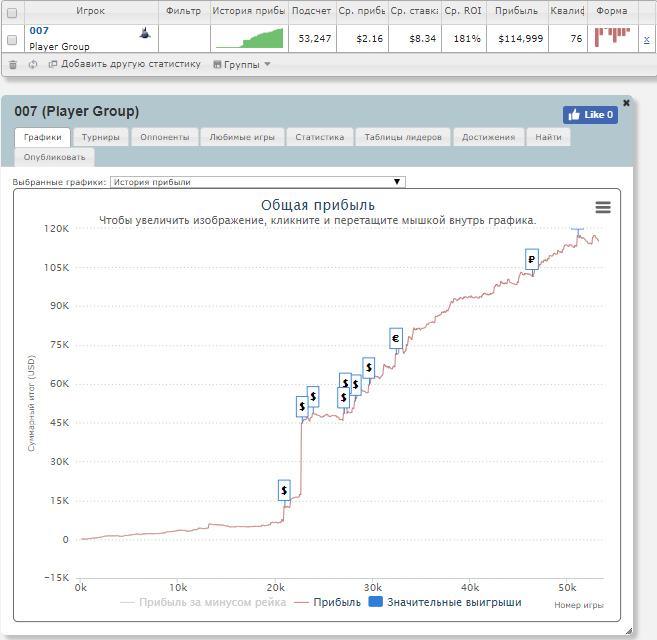The image size is (657, 640).
Task: Switch to the 'Турниры' tab
Action: pos(101,137)
